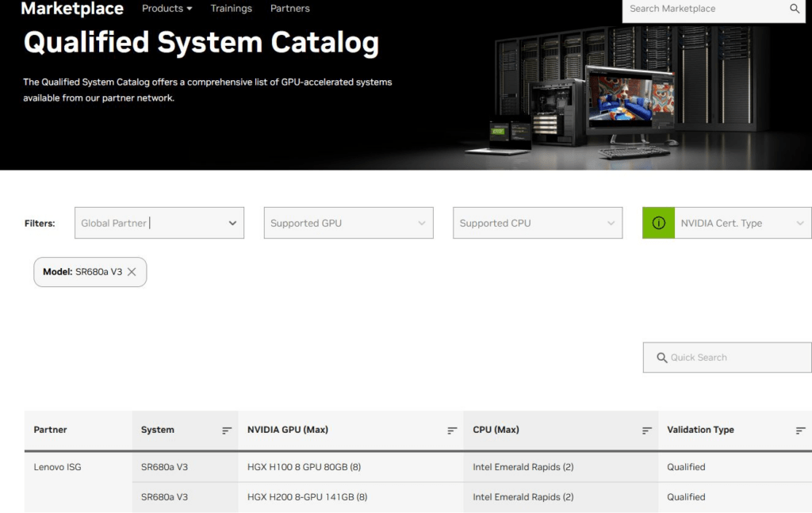Sort by the CPU (Max) column icon
This screenshot has height=513, width=812.
[646, 431]
